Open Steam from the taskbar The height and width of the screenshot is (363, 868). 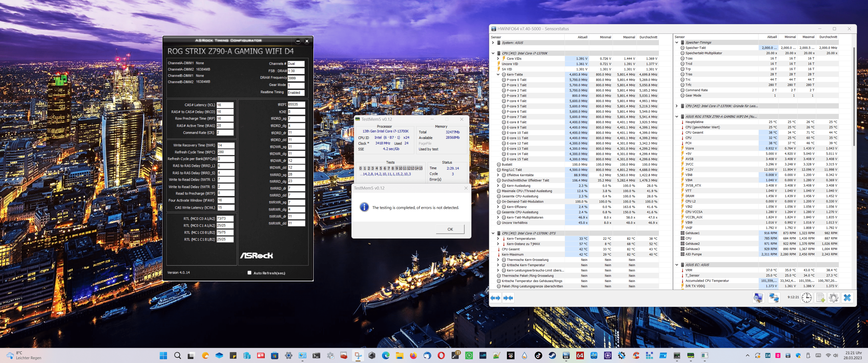[552, 355]
